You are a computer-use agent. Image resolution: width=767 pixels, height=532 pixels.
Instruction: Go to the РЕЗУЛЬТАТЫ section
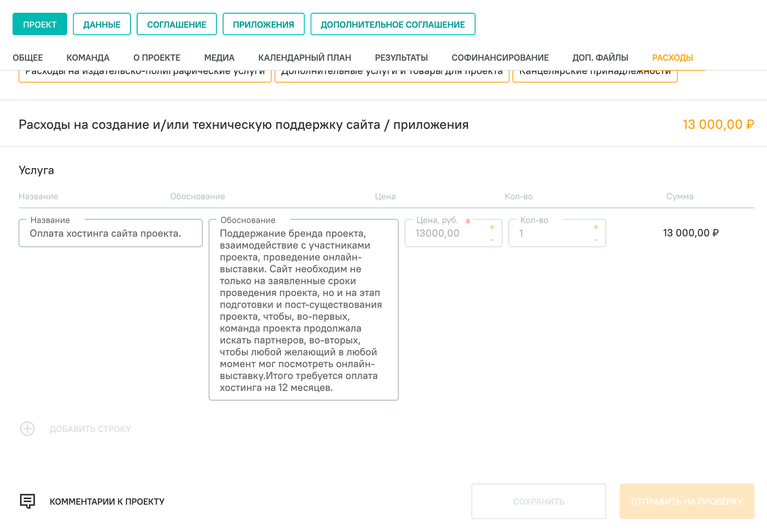[401, 58]
